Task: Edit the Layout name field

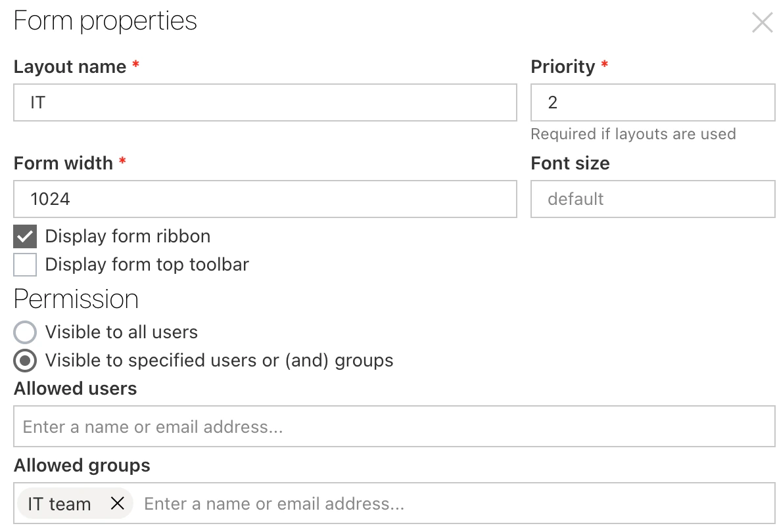Action: tap(265, 102)
